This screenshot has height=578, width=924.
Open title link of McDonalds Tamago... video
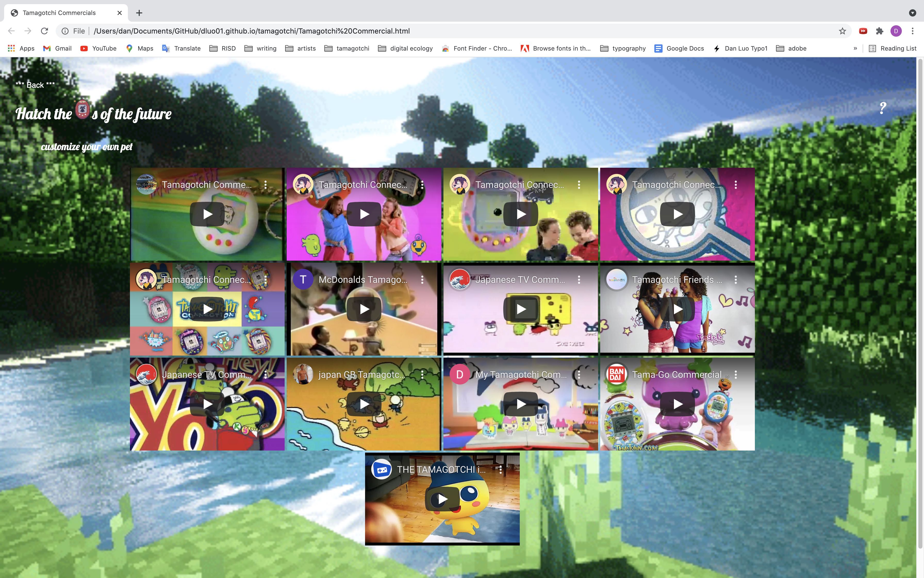[x=363, y=279]
